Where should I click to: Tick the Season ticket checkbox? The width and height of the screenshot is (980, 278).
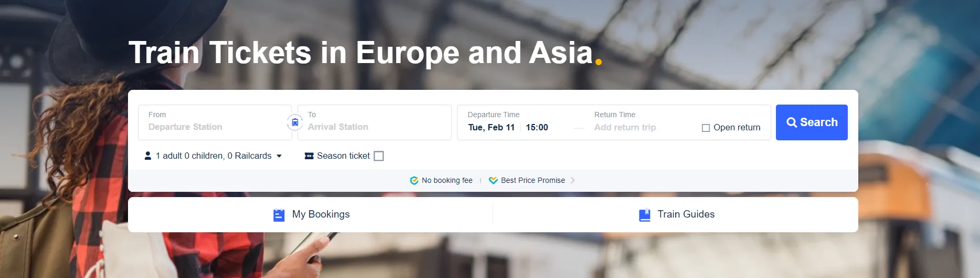coord(379,156)
